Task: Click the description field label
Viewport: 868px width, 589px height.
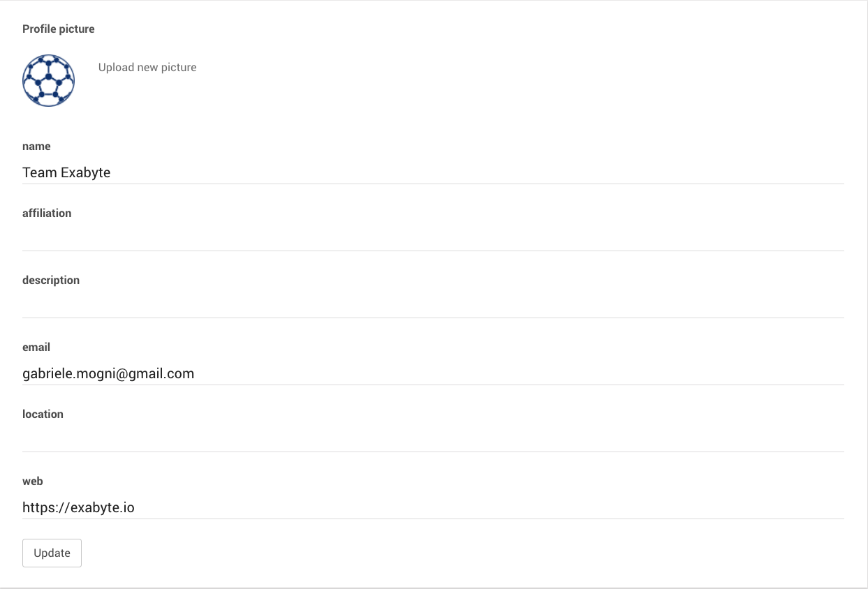Action: coord(51,281)
